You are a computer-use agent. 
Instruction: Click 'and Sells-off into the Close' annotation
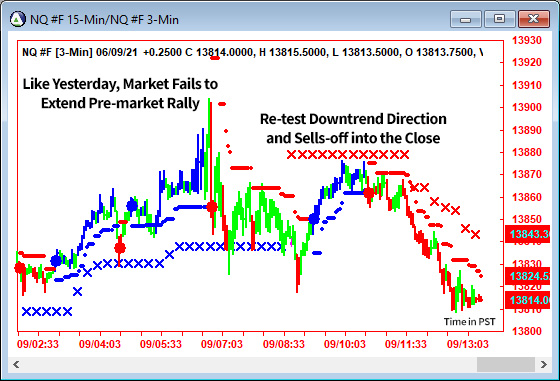click(353, 138)
